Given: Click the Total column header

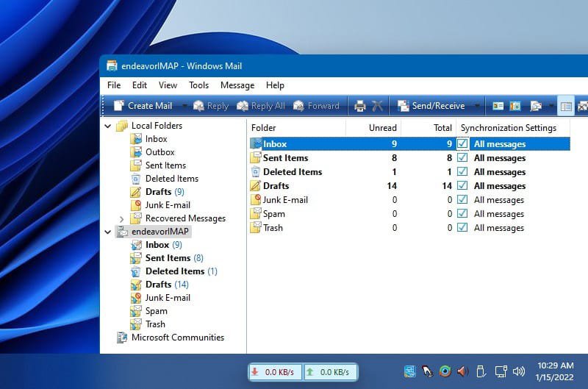Looking at the screenshot, I should pos(429,128).
